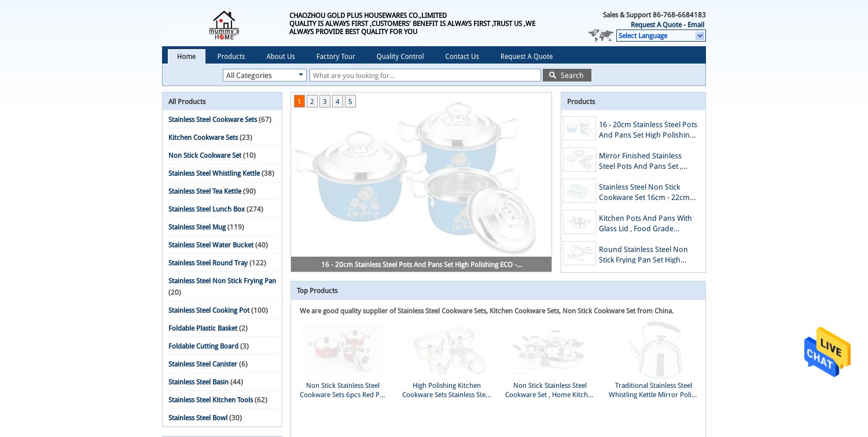Click the Traditional Stainless Steel Whistling Kettle thumbnail

click(653, 350)
